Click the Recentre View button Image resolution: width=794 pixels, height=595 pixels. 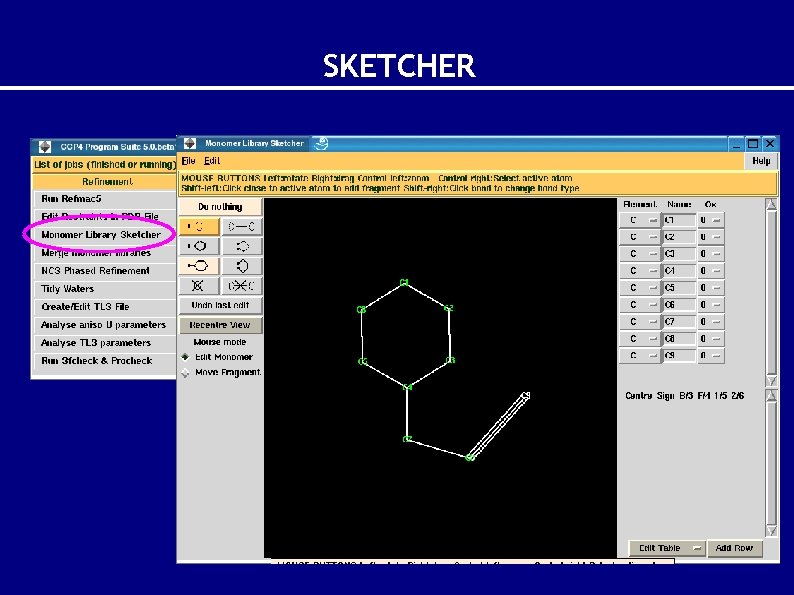(220, 325)
